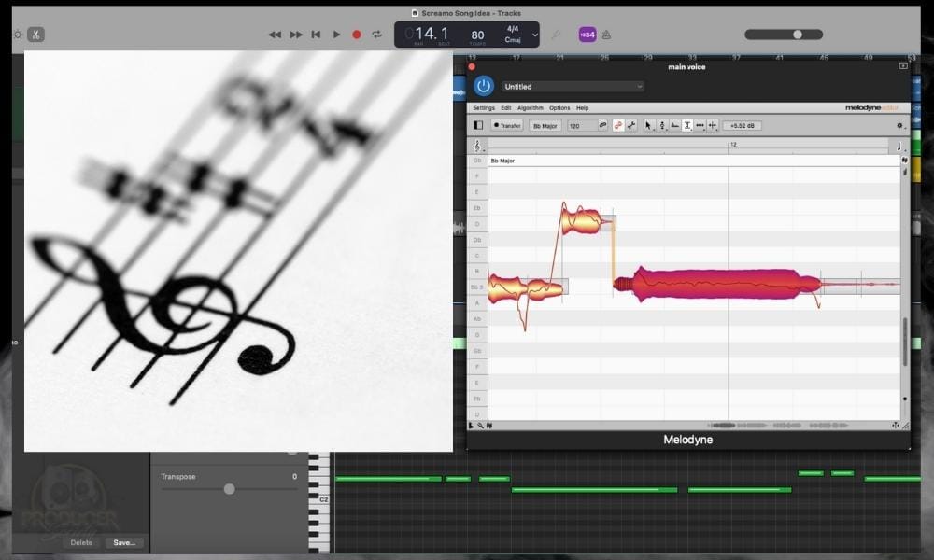Image resolution: width=934 pixels, height=560 pixels.
Task: Select the first long green MIDI note
Action: click(389, 479)
